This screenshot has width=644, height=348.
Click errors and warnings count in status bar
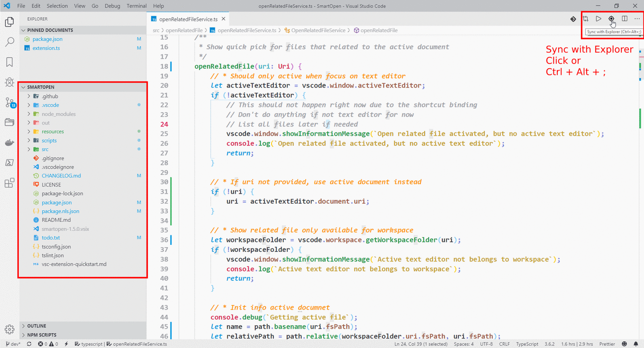pos(48,344)
